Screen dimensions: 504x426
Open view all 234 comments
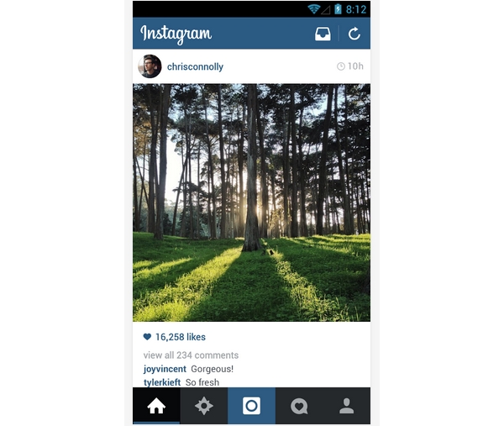click(191, 355)
